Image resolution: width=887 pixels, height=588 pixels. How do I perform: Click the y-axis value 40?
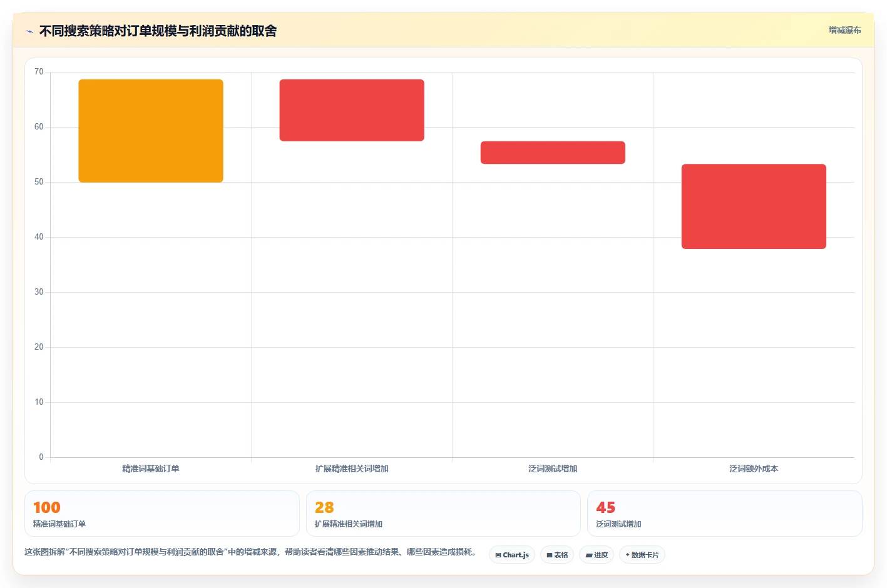pos(39,237)
